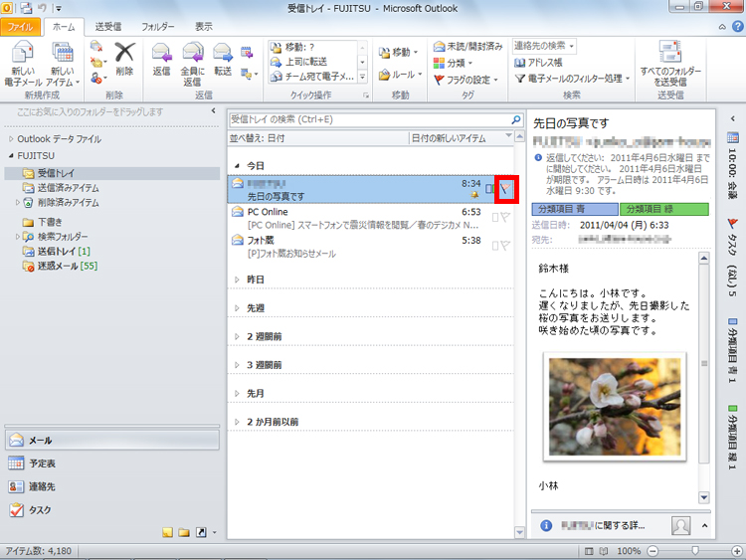Switch to the フォルダー tab

coord(158,27)
